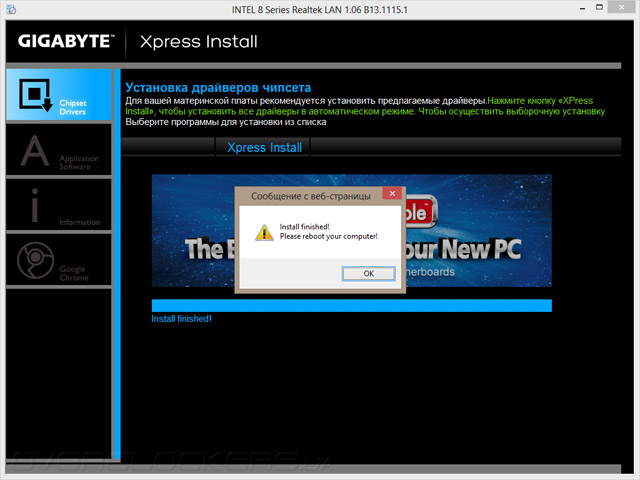This screenshot has height=480, width=640.
Task: Select the Xpress Install tab
Action: (264, 147)
